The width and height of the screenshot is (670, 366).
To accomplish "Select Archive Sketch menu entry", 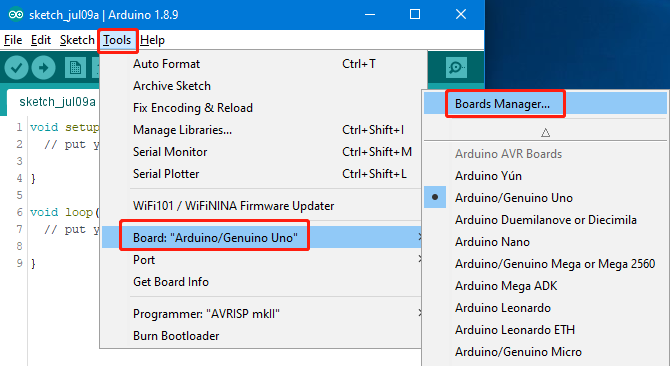I will click(x=262, y=86).
